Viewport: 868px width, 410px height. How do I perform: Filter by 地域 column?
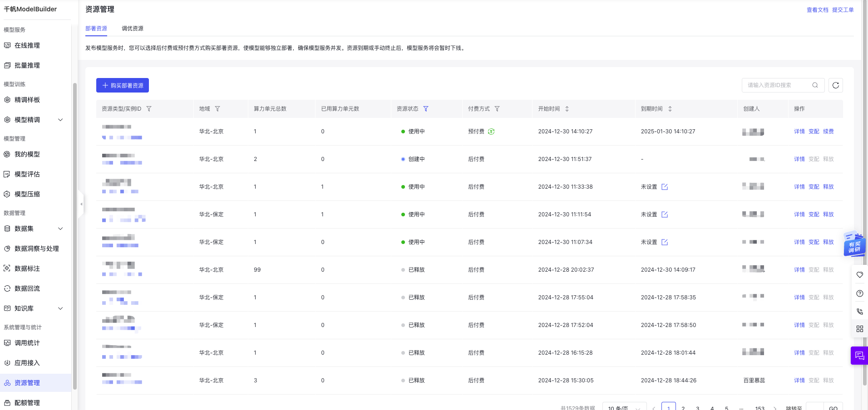(217, 109)
